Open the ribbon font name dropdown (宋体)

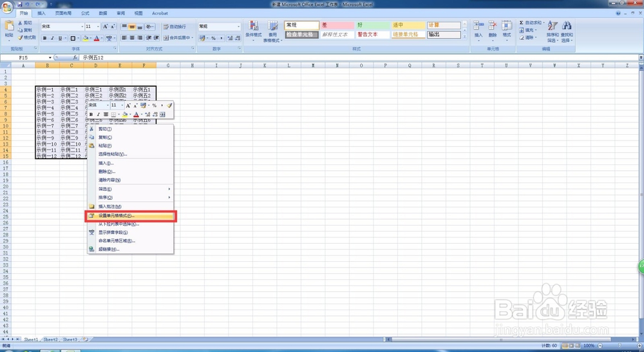coord(82,26)
